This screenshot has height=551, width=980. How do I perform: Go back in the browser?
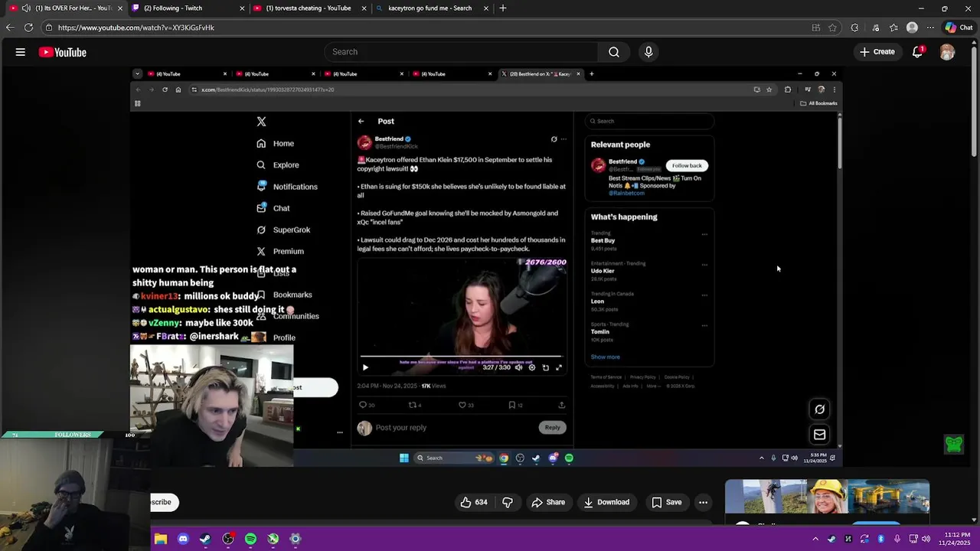[x=9, y=28]
